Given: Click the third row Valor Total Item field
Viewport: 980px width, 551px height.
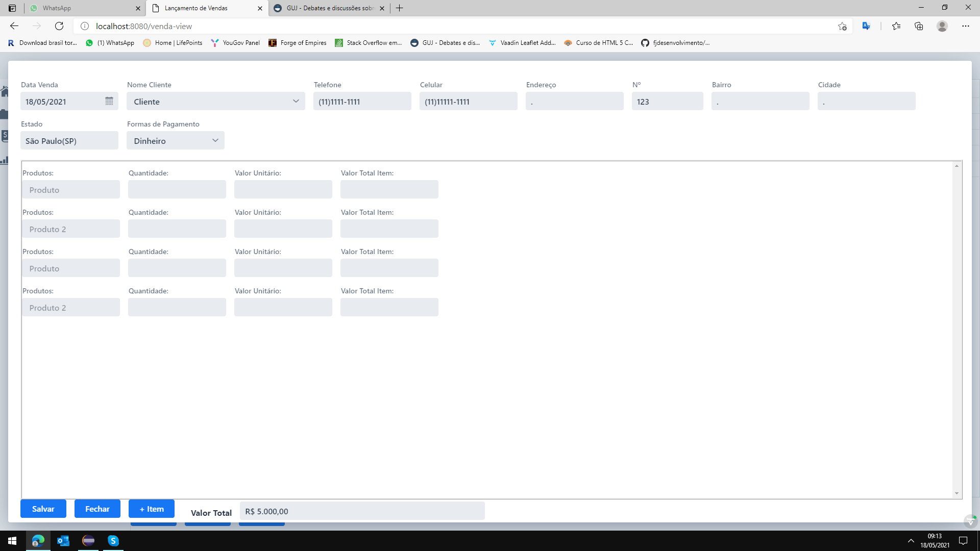Looking at the screenshot, I should coord(389,268).
